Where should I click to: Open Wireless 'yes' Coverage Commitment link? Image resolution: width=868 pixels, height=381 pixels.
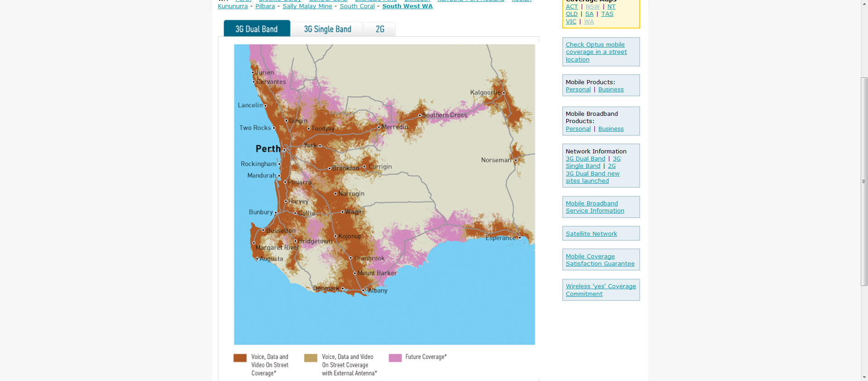[x=600, y=290]
